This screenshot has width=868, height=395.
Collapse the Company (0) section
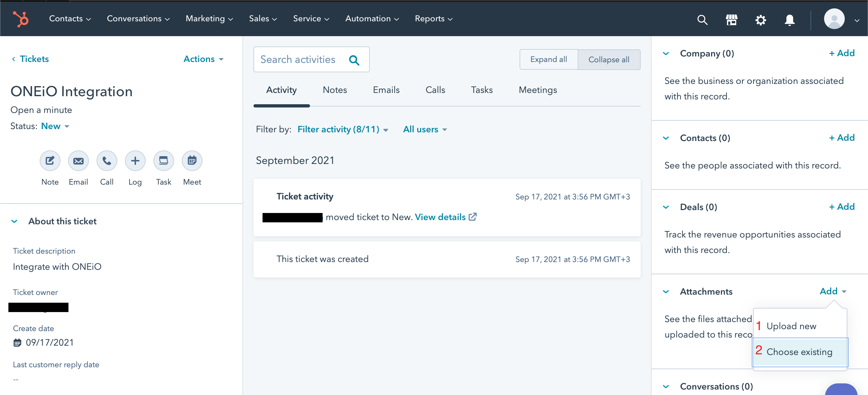(x=666, y=54)
